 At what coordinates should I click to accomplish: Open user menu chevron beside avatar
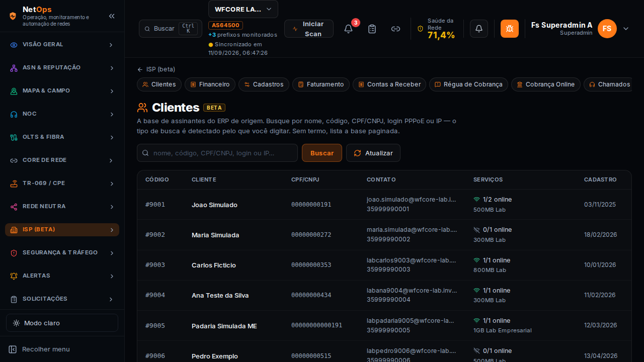pos(626,29)
